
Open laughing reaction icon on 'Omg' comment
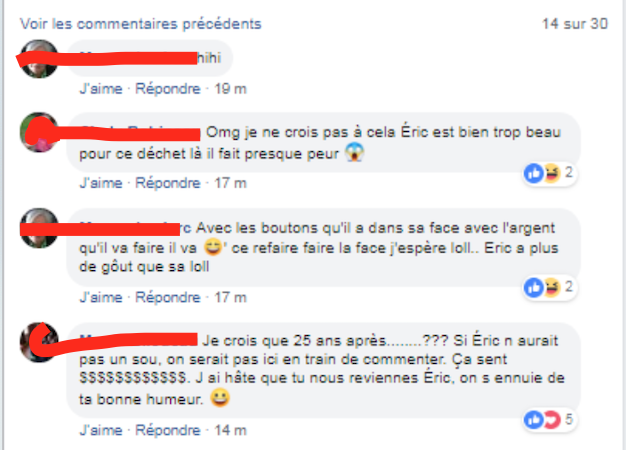[552, 173]
